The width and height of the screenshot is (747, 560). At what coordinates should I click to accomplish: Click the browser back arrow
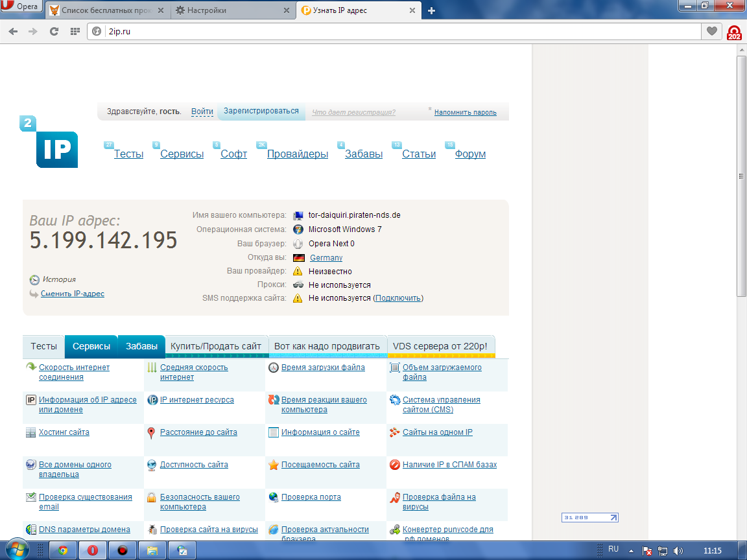pos(14,31)
